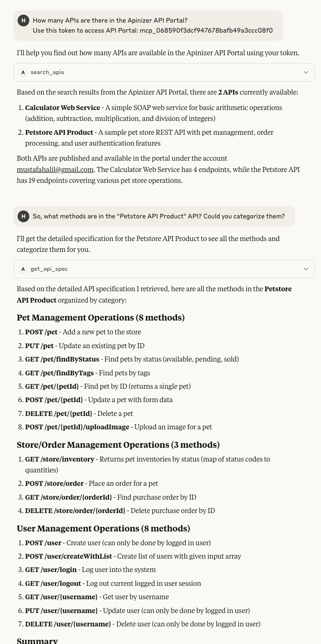Click the bold Calculator Web Service text

[62, 108]
